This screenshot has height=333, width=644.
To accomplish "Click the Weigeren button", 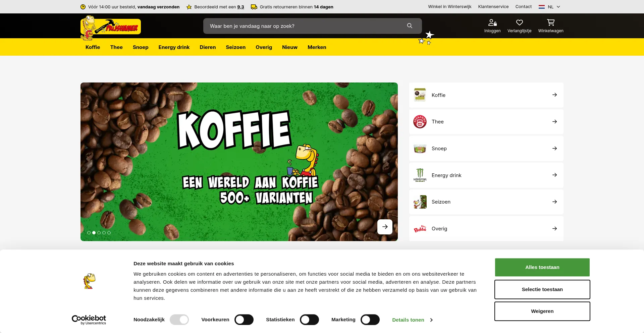I will [542, 311].
